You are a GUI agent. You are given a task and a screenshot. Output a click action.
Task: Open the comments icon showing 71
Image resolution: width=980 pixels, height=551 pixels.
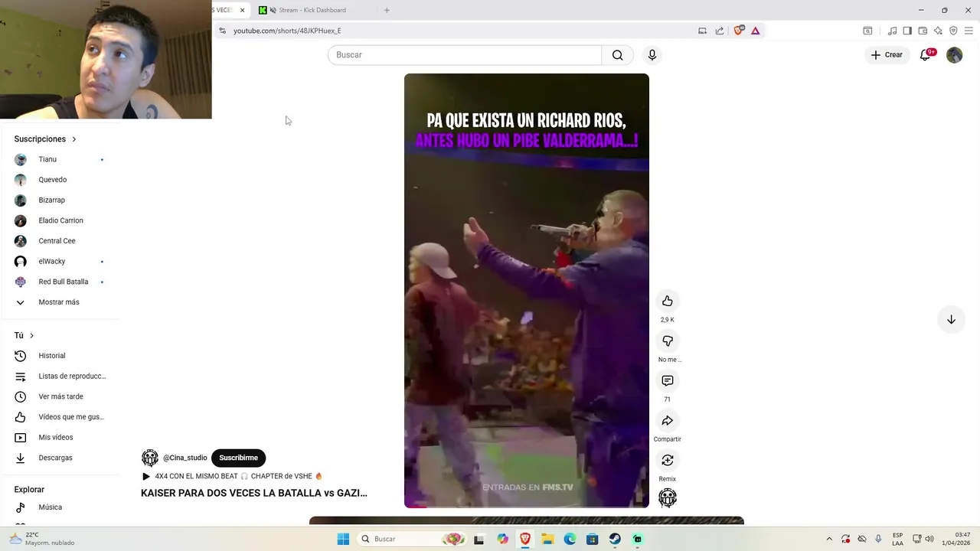tap(668, 381)
